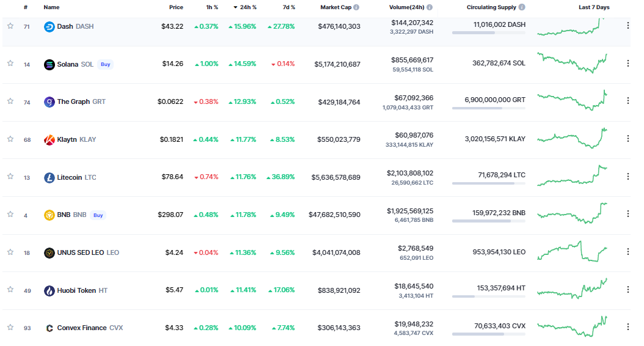Click the Buy button next to Solana
644x346 pixels.
(106, 64)
